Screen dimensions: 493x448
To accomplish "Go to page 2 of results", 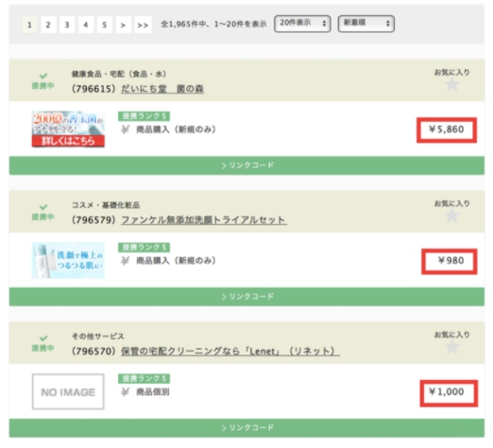I will (48, 25).
